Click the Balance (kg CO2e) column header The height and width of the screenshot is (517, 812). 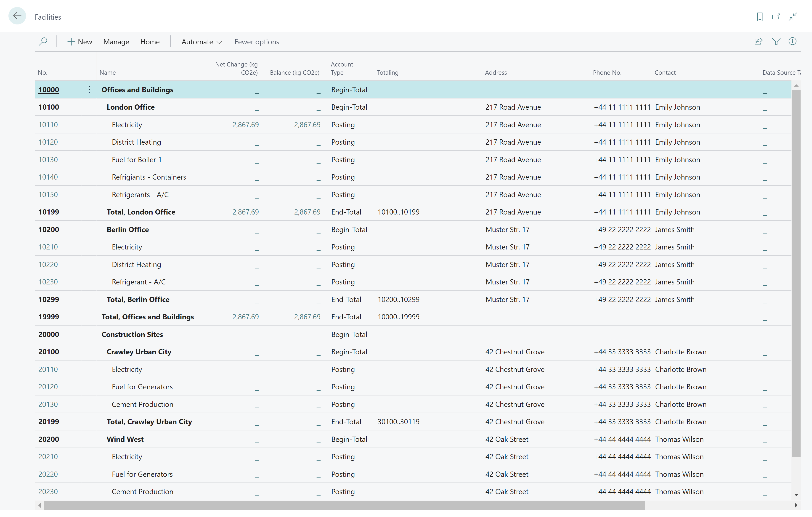pyautogui.click(x=294, y=72)
